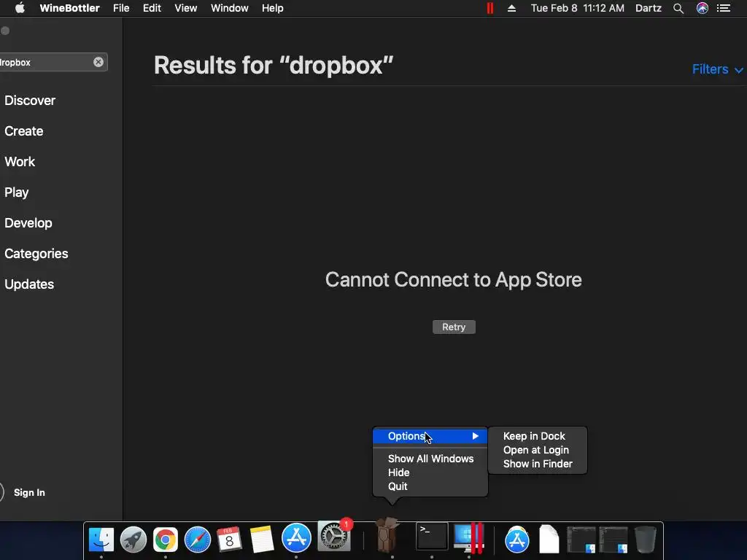This screenshot has width=747, height=560.
Task: Go to Categories section
Action: point(36,253)
